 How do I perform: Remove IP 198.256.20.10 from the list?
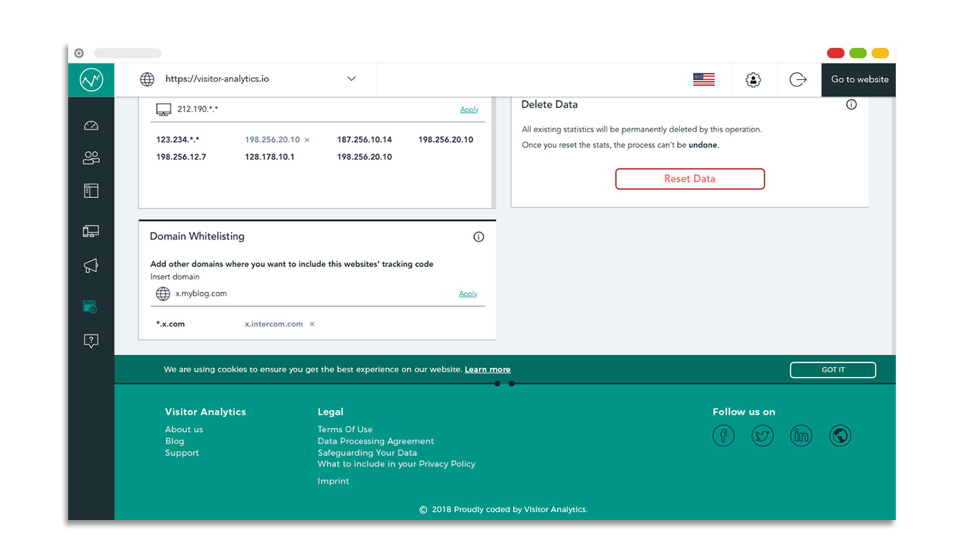(307, 140)
